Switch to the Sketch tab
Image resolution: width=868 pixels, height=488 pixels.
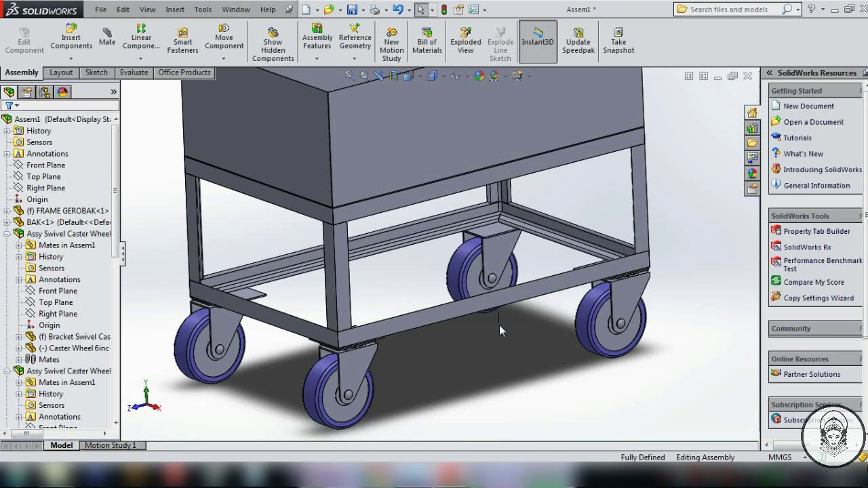96,73
